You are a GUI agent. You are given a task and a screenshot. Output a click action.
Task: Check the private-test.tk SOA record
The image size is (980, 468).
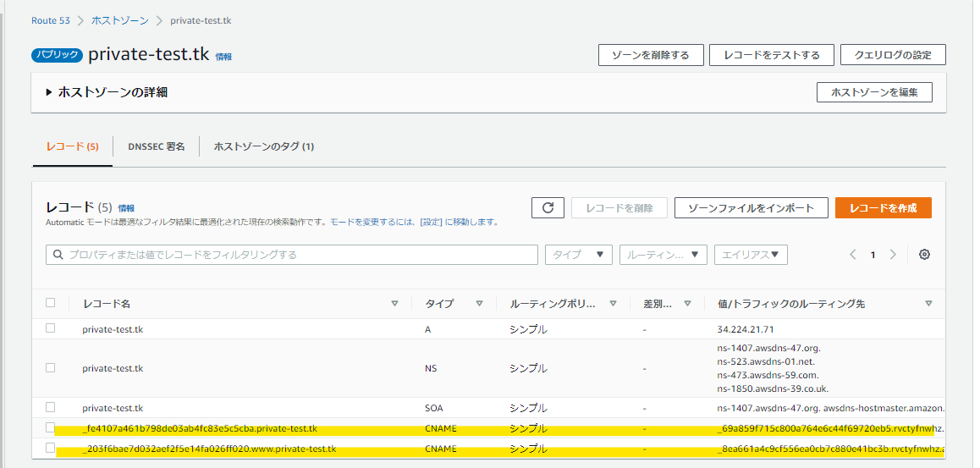(51, 407)
